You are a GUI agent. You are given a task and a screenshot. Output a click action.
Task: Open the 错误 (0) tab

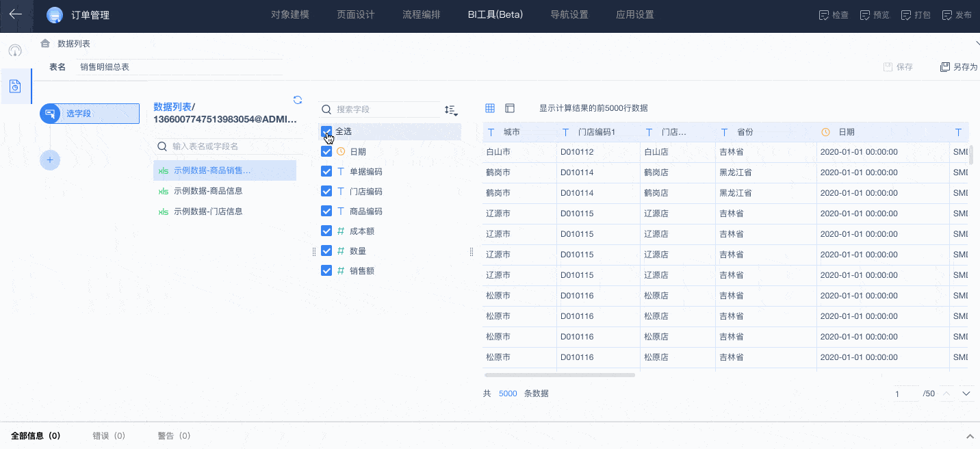click(x=109, y=436)
